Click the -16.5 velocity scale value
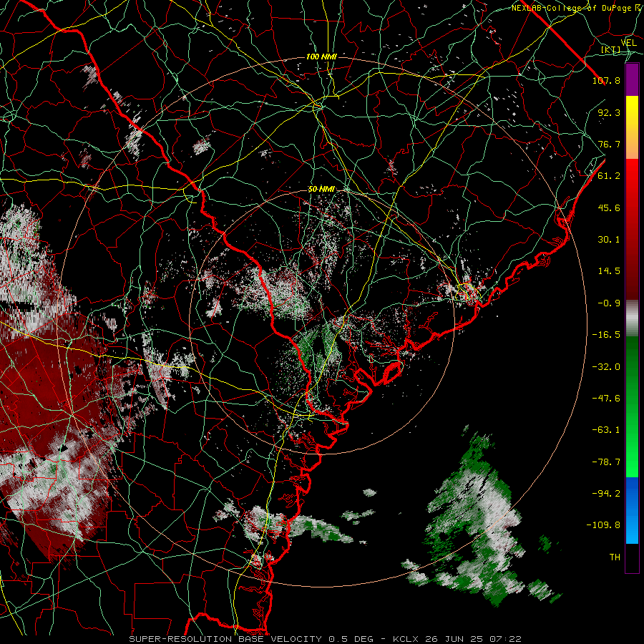 click(x=606, y=335)
